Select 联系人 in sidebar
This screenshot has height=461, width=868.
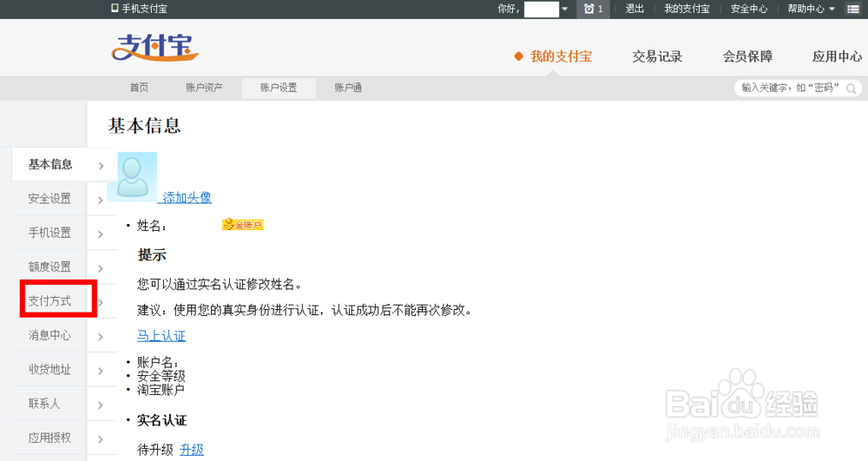coord(44,404)
